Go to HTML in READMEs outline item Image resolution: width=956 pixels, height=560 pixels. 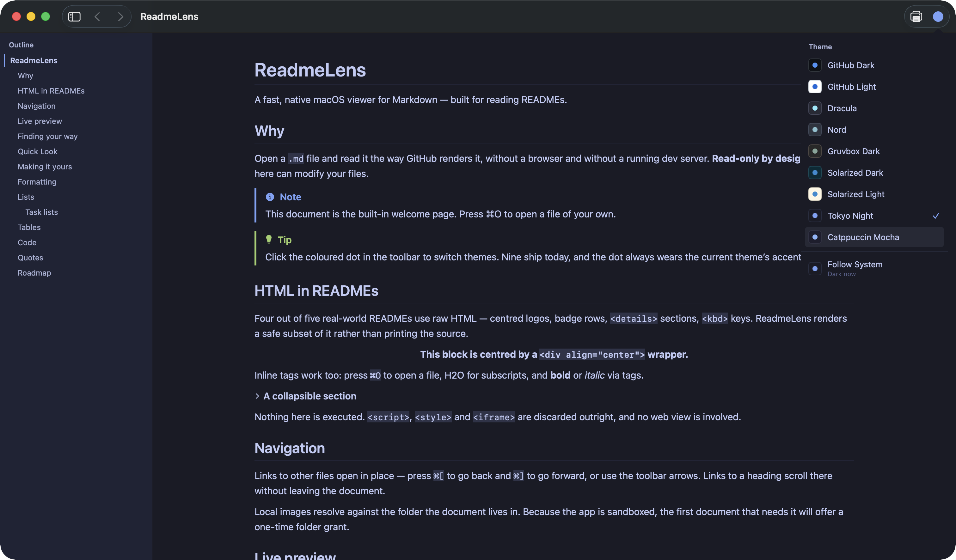pos(51,91)
